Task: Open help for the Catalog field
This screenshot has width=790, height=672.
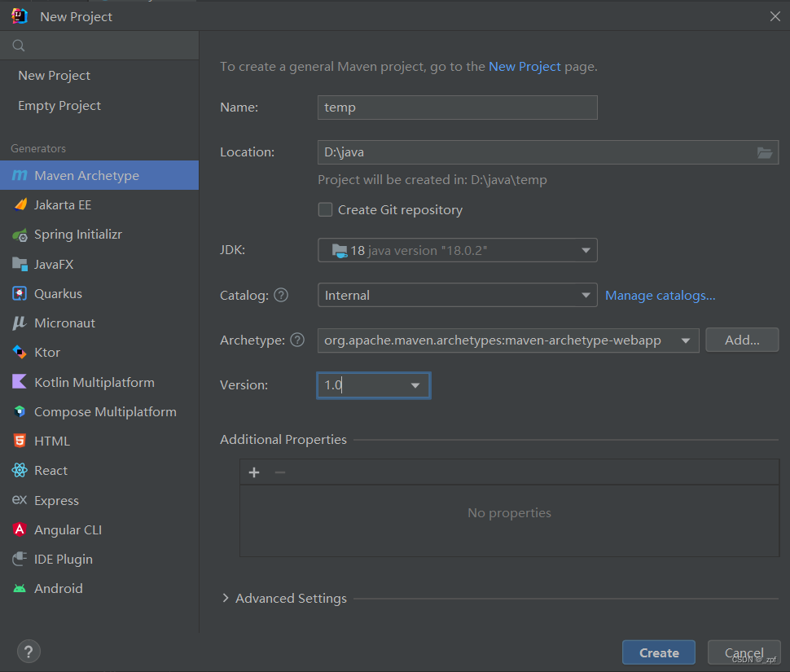Action: point(281,295)
